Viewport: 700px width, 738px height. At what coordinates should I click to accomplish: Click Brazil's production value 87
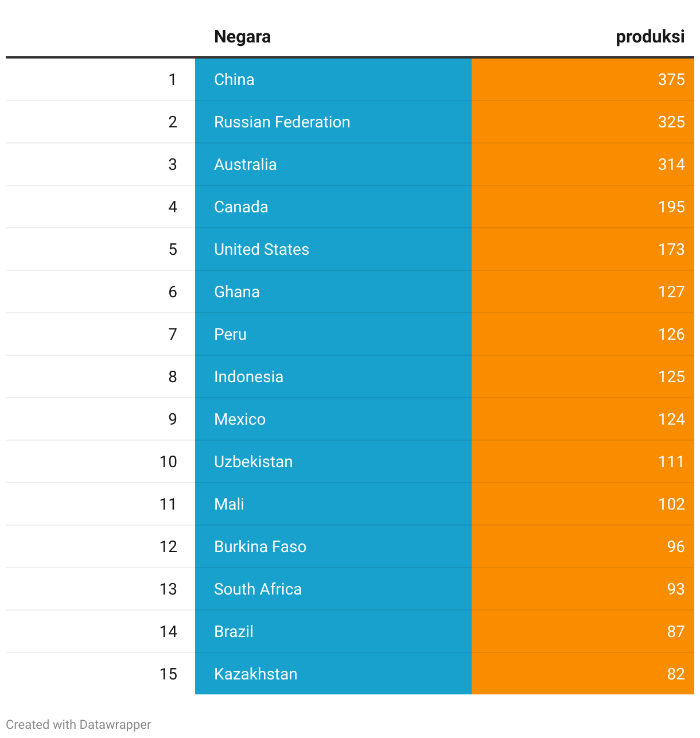(x=675, y=631)
